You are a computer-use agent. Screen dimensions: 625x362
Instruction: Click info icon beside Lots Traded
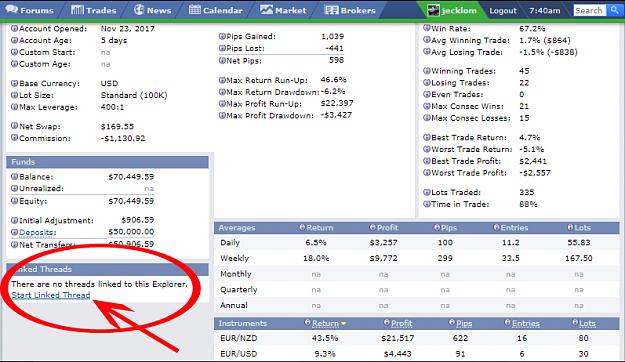[x=427, y=192]
